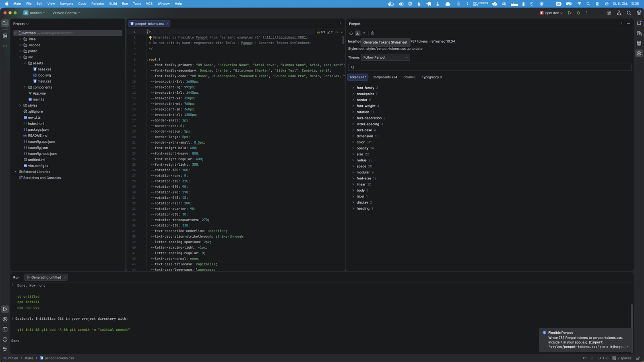The height and width of the screenshot is (362, 644).
Task: Open the Services tool window icon
Action: [5, 319]
